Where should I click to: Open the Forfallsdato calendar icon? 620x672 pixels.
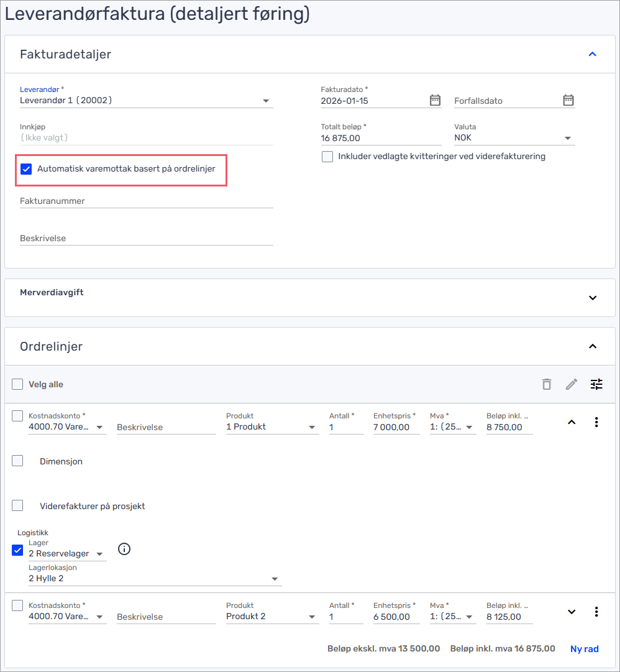click(x=568, y=100)
